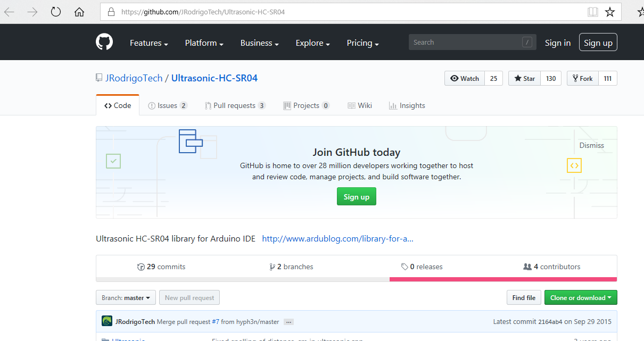This screenshot has height=341, width=644.
Task: Click the New pull request button
Action: tap(189, 298)
